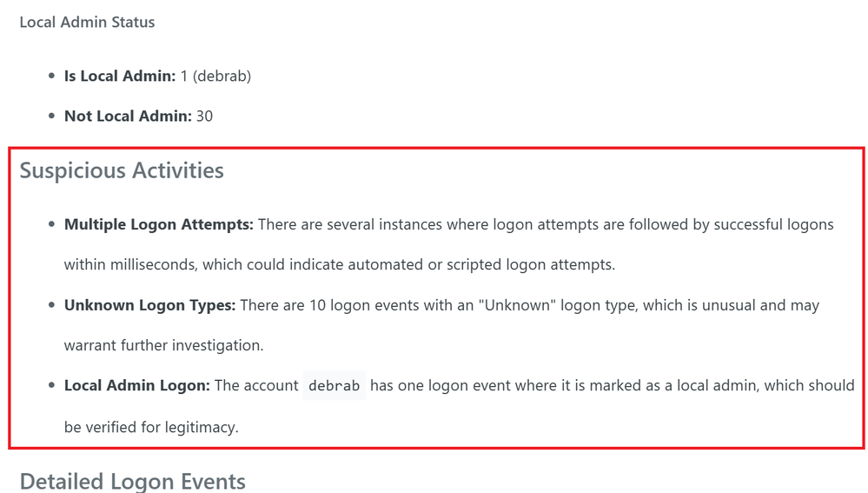
Task: Click the bullet before Local Admin Logon
Action: point(52,385)
